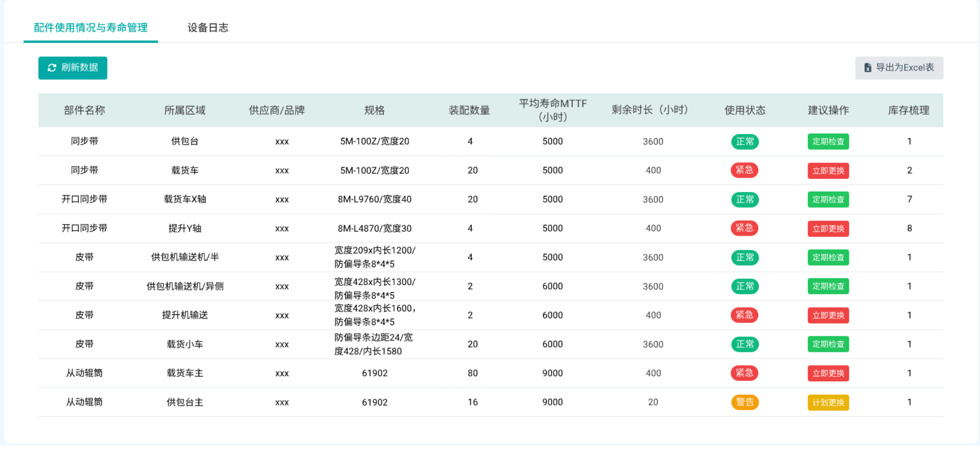Select 紧急 status badge in 提升Y轴 row

[x=744, y=229]
